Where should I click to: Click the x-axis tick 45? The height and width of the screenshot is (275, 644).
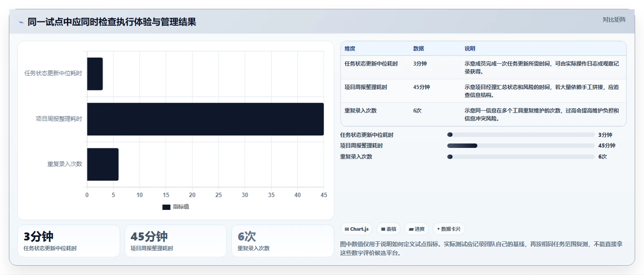pos(324,195)
